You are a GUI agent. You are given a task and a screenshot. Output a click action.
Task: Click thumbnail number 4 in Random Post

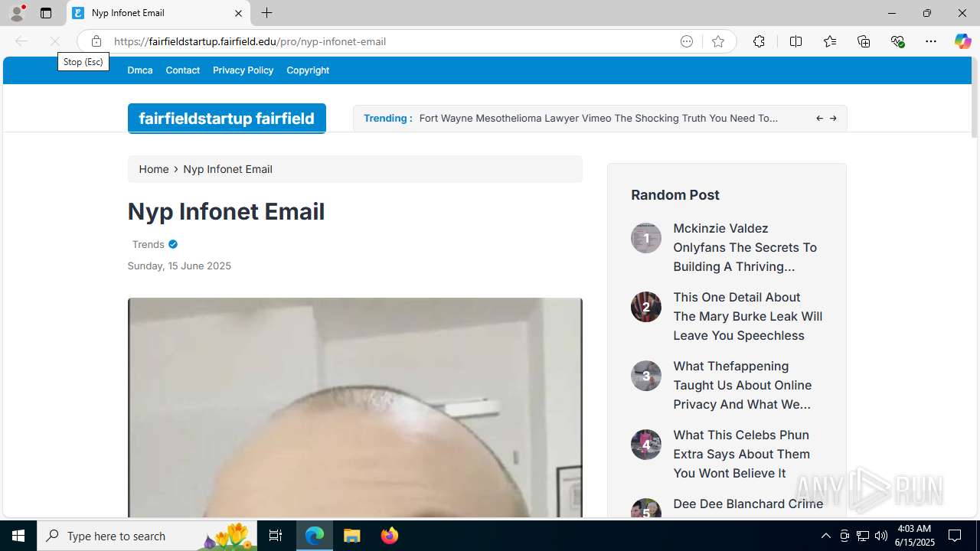pyautogui.click(x=646, y=445)
